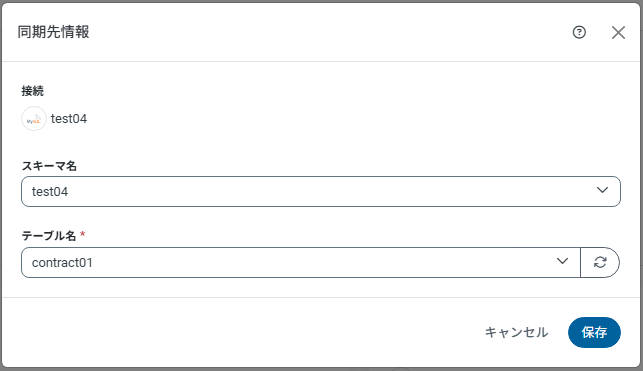
Task: Click the テーブル名 field label
Action: click(x=49, y=236)
